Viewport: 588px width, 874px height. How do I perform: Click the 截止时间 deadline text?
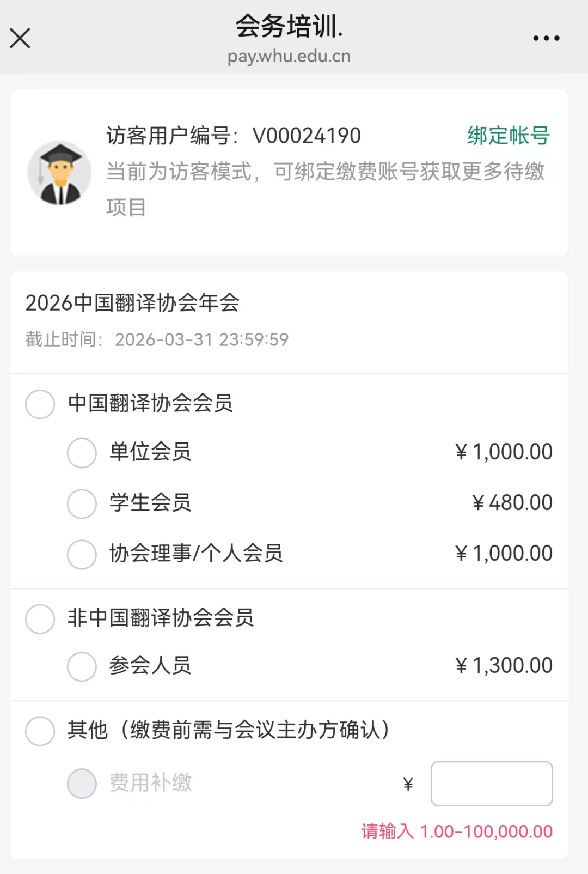[x=157, y=339]
